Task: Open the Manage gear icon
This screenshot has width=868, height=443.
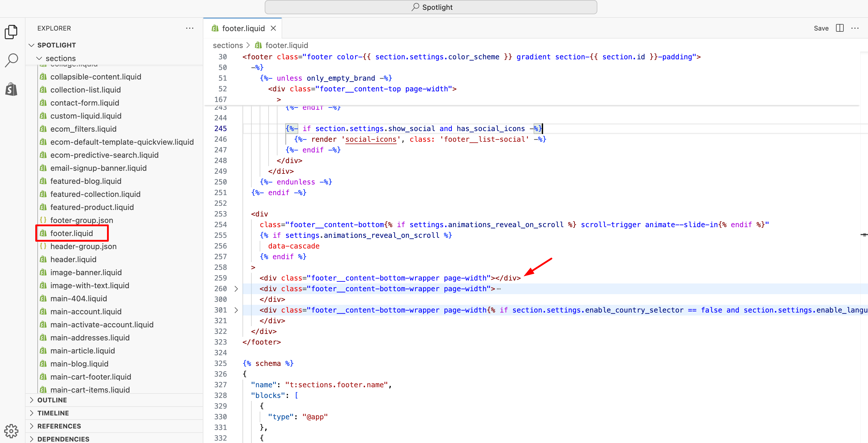Action: click(x=11, y=431)
